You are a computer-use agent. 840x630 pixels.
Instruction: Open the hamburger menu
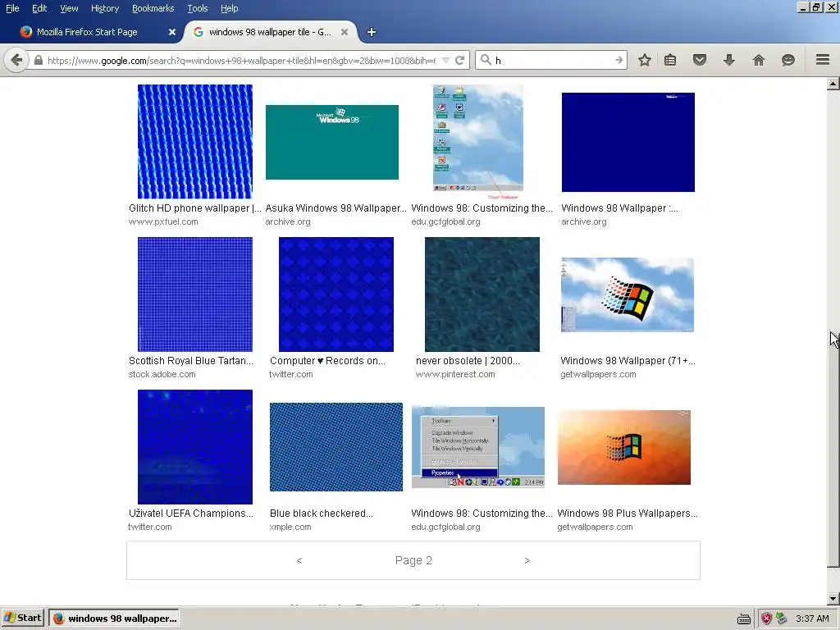823,59
